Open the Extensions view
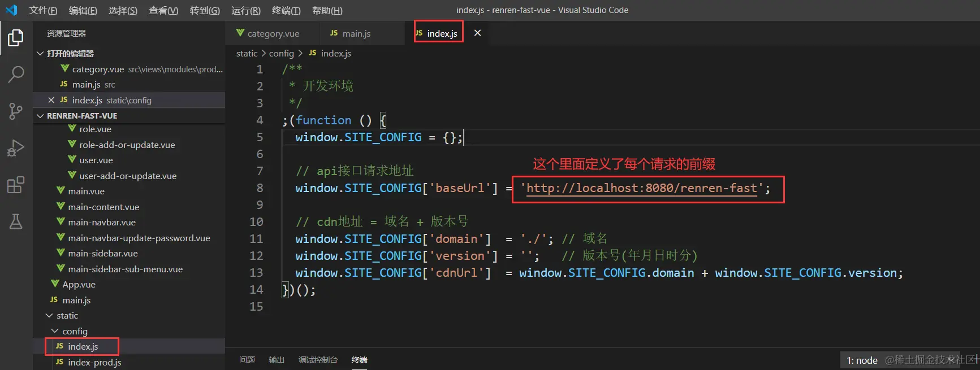The height and width of the screenshot is (370, 980). coord(16,185)
